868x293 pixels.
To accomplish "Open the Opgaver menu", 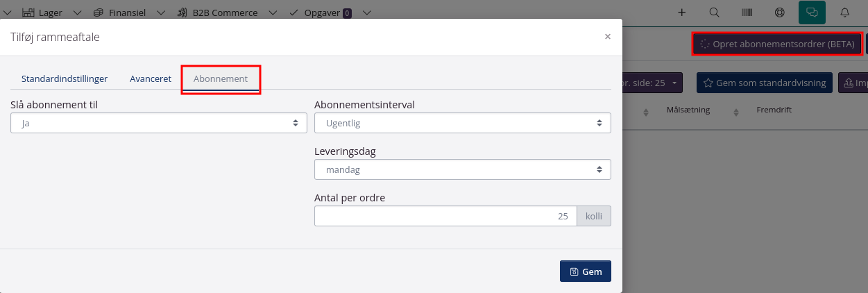I will pyautogui.click(x=320, y=12).
